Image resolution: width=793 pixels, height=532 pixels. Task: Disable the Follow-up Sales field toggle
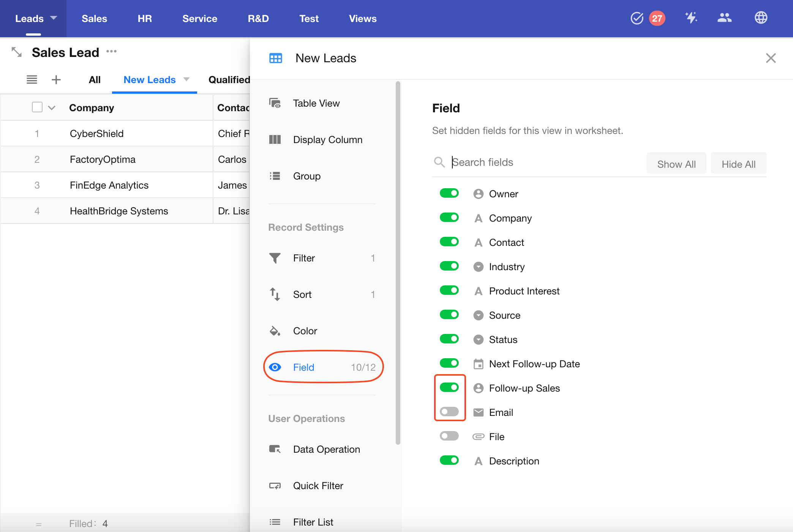click(x=449, y=387)
